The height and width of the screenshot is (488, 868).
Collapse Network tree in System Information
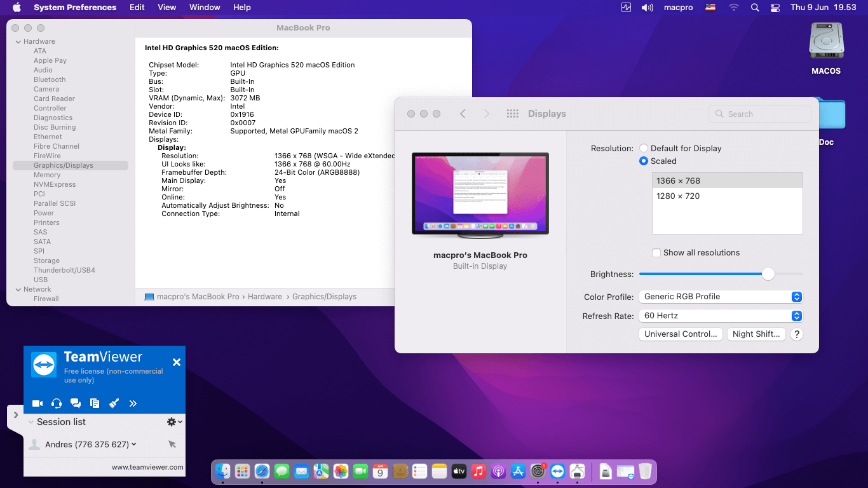pos(18,290)
